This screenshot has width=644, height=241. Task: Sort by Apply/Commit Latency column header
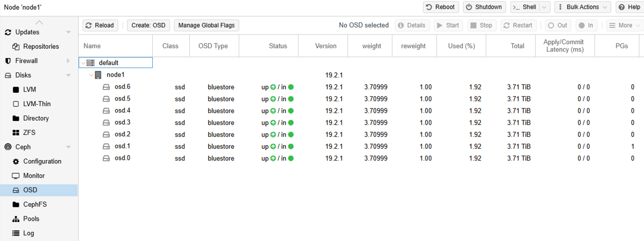tap(565, 46)
